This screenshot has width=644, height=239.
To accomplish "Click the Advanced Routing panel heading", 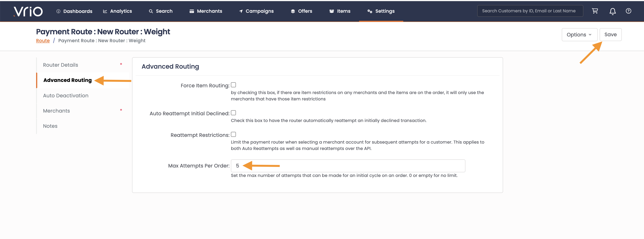I will point(170,67).
